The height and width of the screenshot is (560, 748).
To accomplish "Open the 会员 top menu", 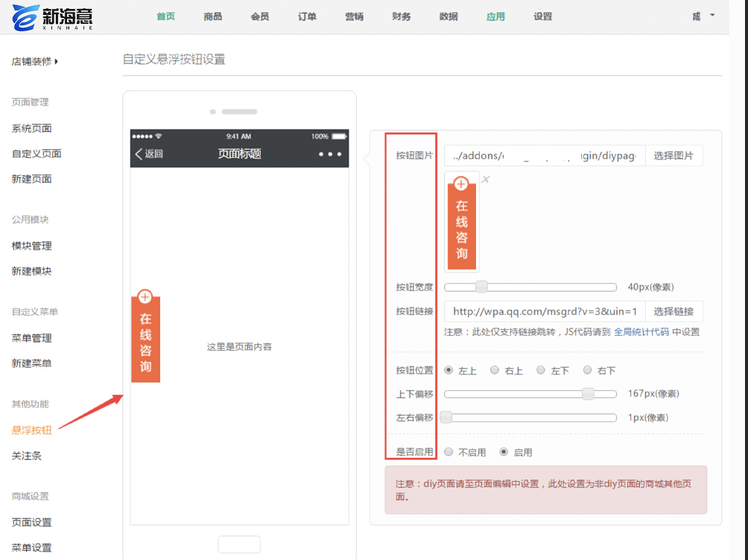I will coord(260,16).
